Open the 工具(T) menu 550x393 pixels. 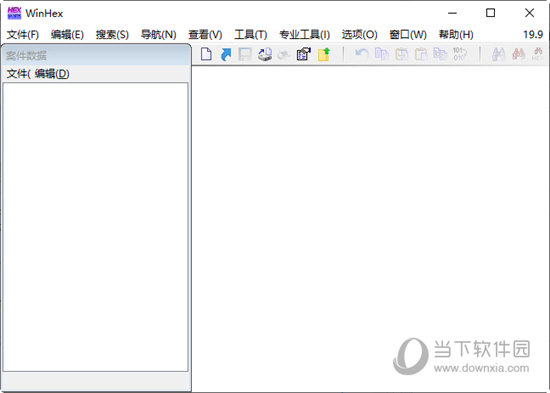pyautogui.click(x=251, y=34)
